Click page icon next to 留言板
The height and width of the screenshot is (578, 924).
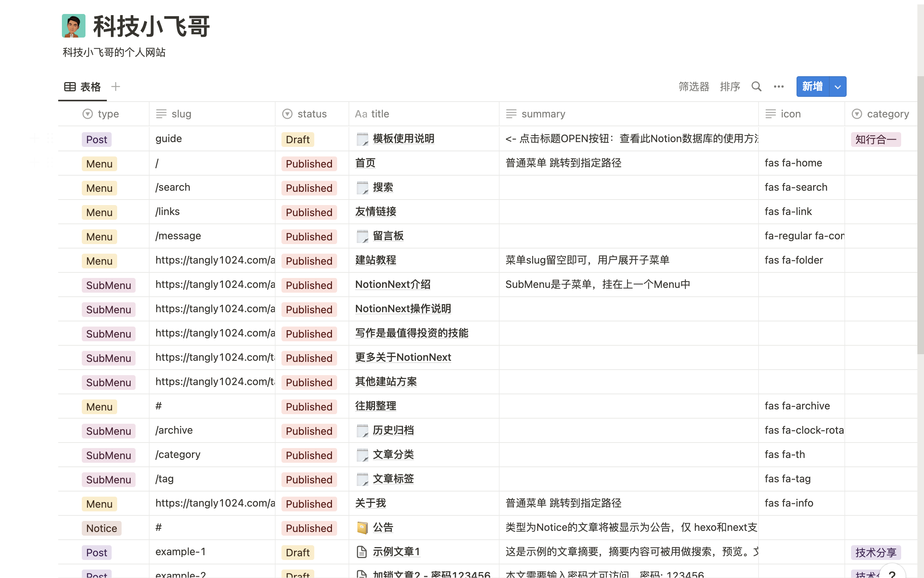click(362, 236)
